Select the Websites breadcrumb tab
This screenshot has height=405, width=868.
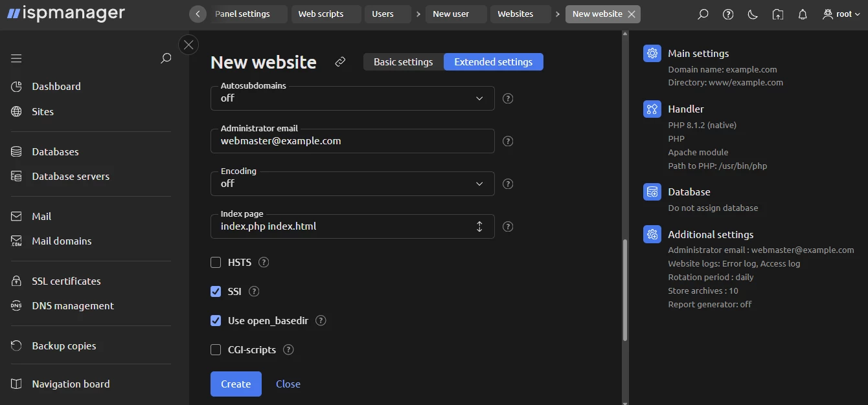520,14
